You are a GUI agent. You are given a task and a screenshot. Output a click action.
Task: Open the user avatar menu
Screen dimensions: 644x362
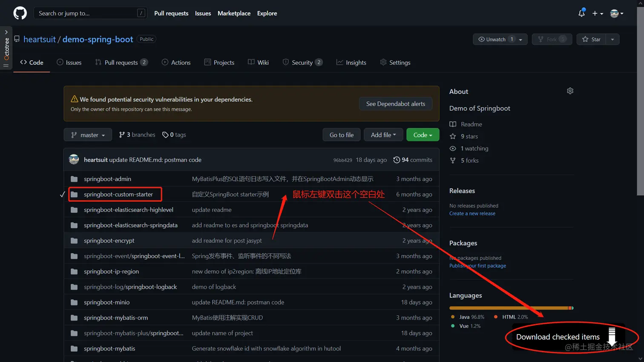point(616,13)
